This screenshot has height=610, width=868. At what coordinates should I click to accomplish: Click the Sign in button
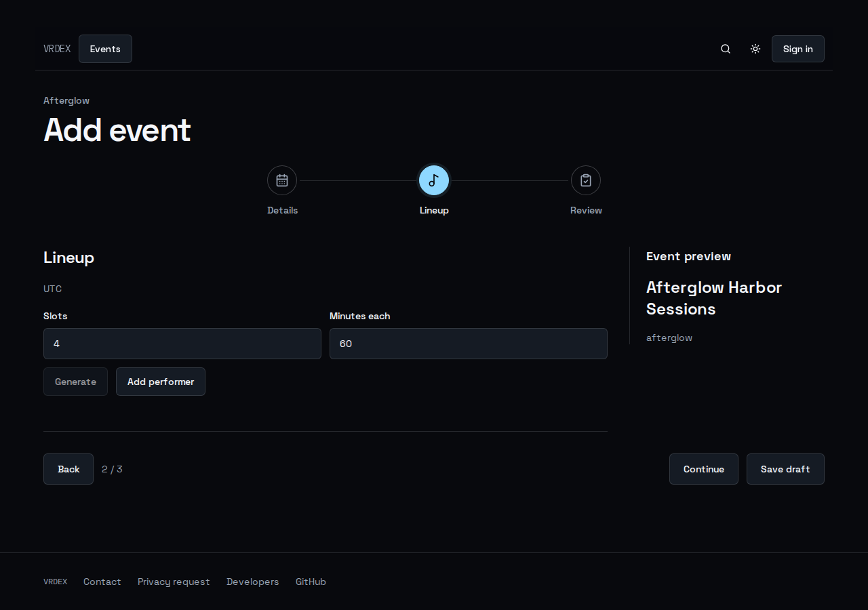(x=798, y=49)
